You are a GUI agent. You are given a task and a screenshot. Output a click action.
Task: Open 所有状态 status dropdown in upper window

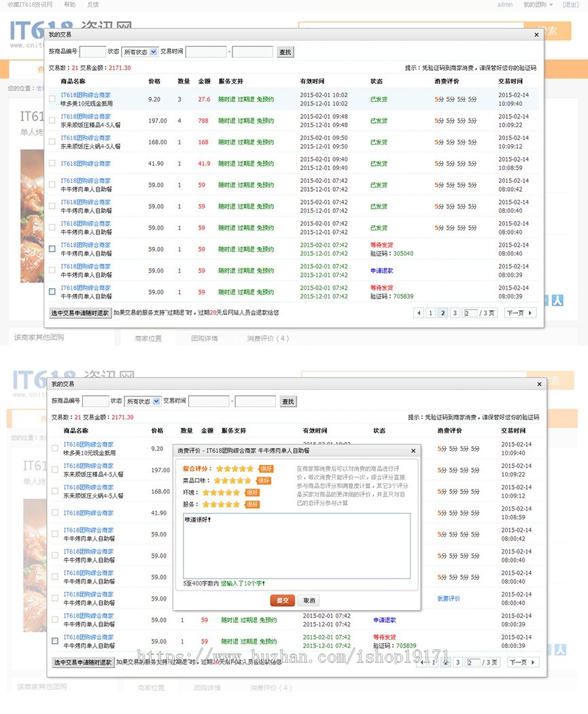coord(140,52)
